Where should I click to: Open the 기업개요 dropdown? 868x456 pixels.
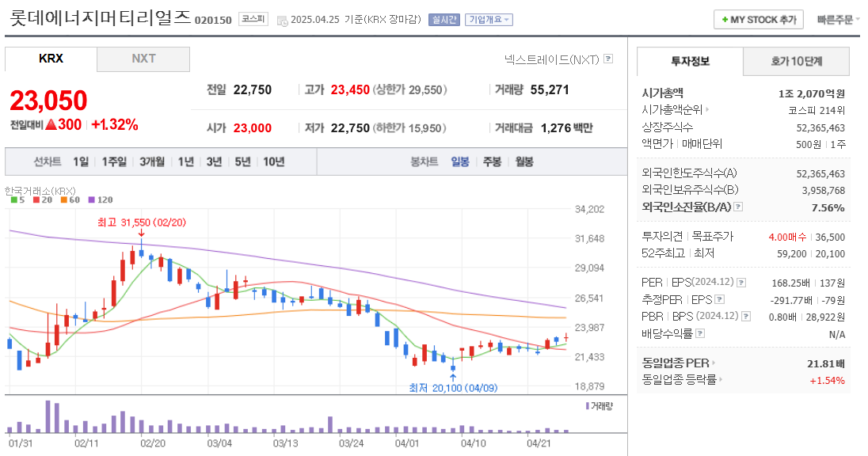coord(489,19)
